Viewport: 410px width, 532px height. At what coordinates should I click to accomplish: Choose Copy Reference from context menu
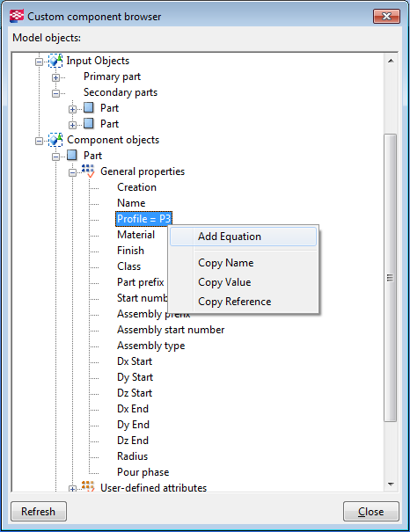tap(243, 302)
